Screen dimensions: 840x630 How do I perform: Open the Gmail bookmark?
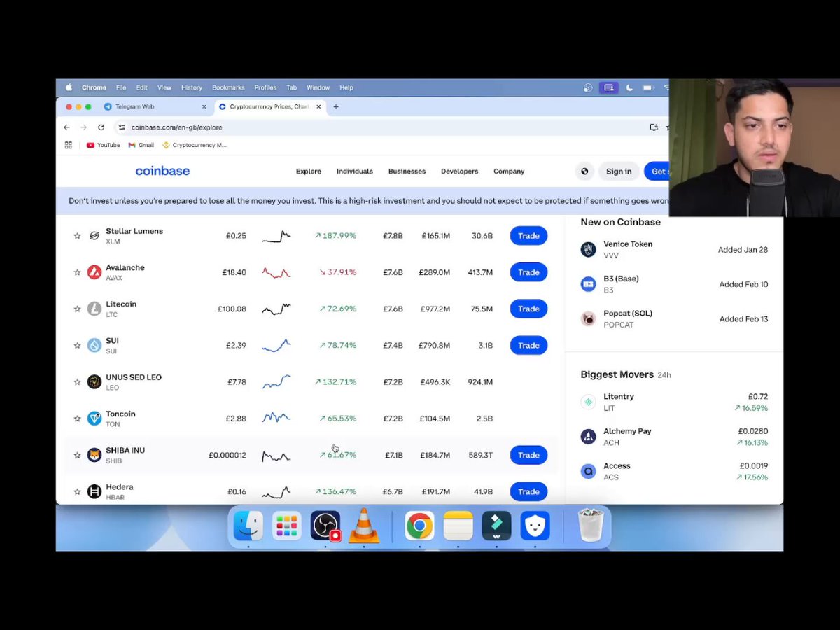tap(141, 145)
